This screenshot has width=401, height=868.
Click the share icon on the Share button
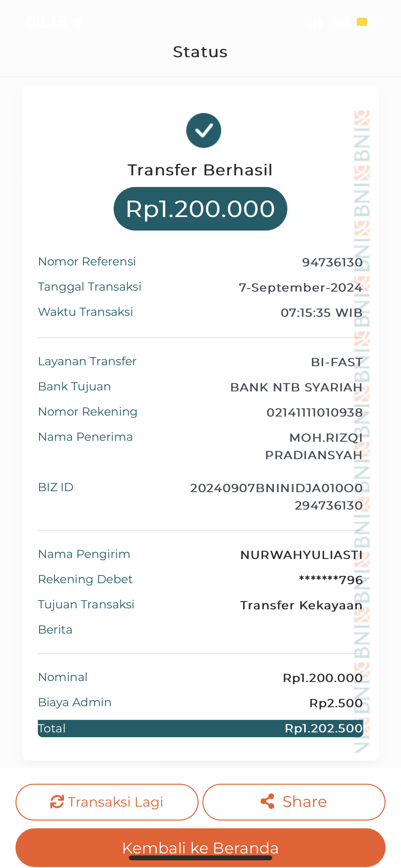click(x=268, y=801)
